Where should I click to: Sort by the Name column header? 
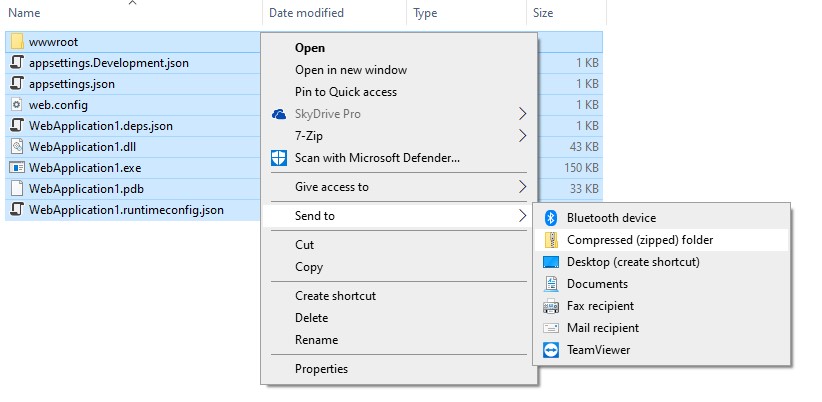point(24,13)
